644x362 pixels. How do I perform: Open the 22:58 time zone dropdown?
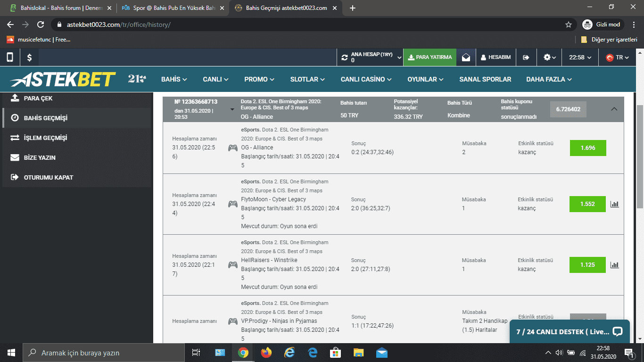580,57
